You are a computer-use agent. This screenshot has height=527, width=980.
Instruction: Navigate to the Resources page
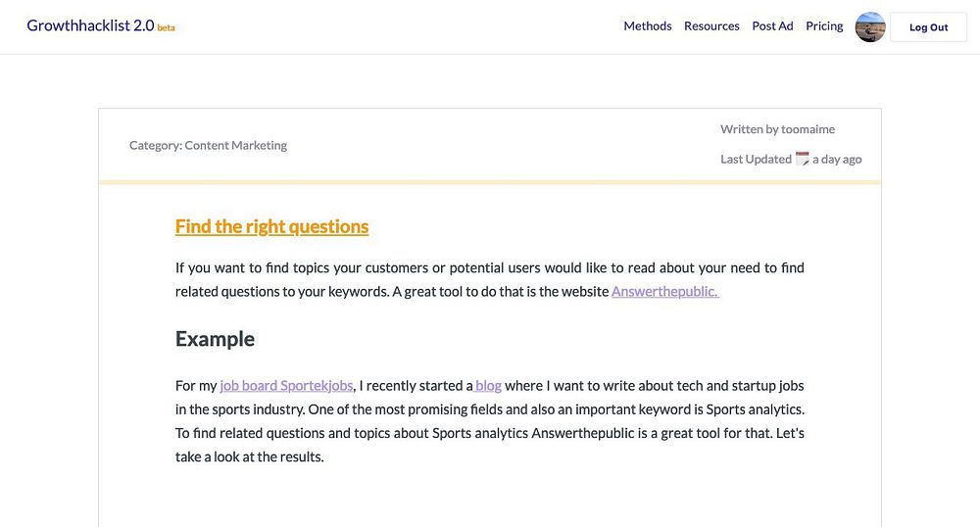pyautogui.click(x=711, y=26)
